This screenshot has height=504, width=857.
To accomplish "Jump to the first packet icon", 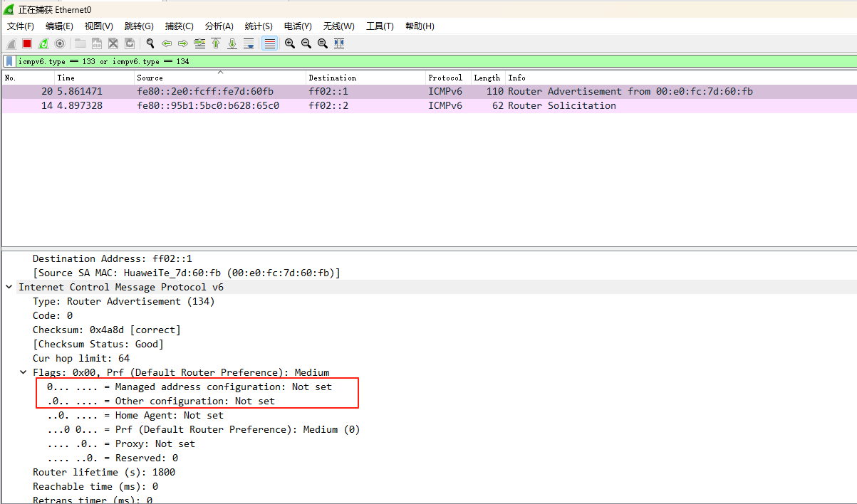I will tap(216, 43).
